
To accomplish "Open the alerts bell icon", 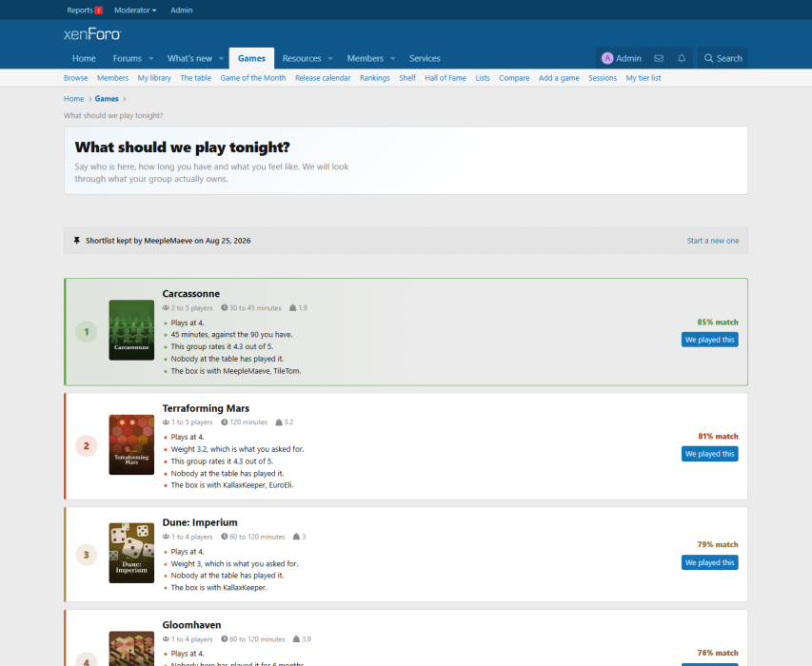I will pos(682,58).
